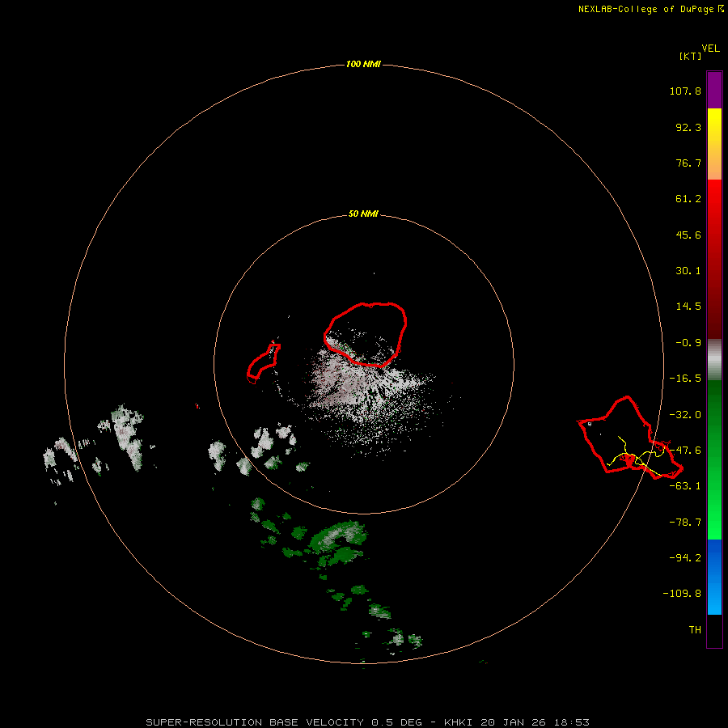Click the 92.3 velocity scale value
This screenshot has width=728, height=728.
(x=688, y=127)
